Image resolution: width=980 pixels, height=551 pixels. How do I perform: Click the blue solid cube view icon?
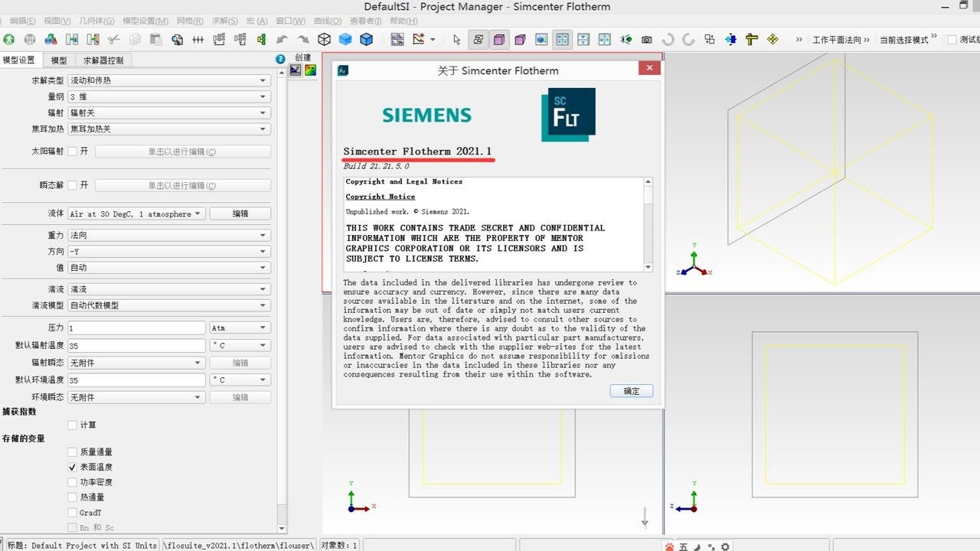(345, 38)
